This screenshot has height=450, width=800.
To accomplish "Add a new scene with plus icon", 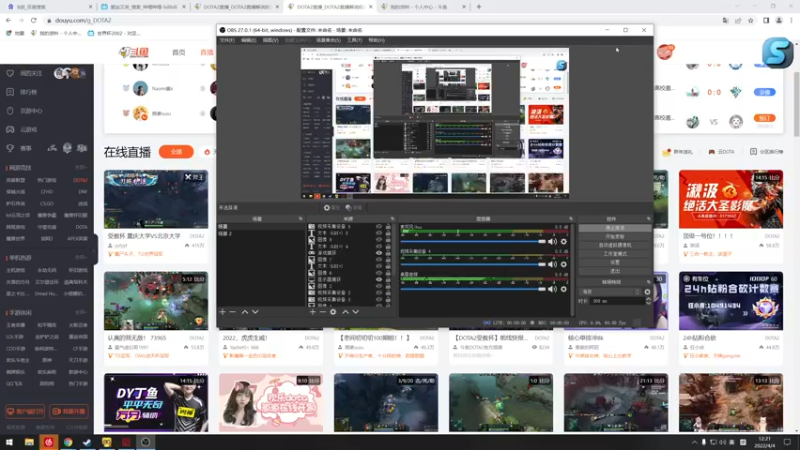I will (x=222, y=312).
